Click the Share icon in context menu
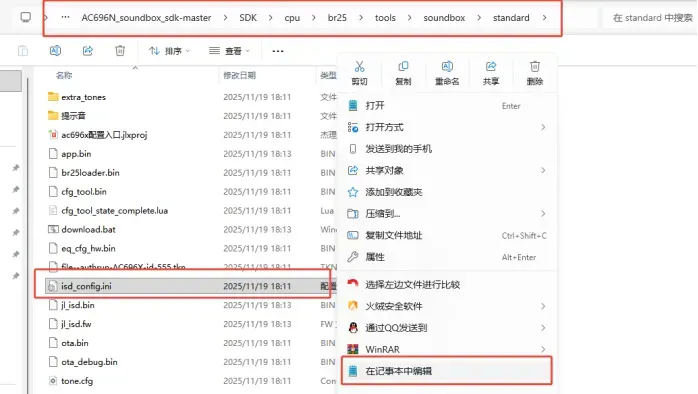 [491, 67]
